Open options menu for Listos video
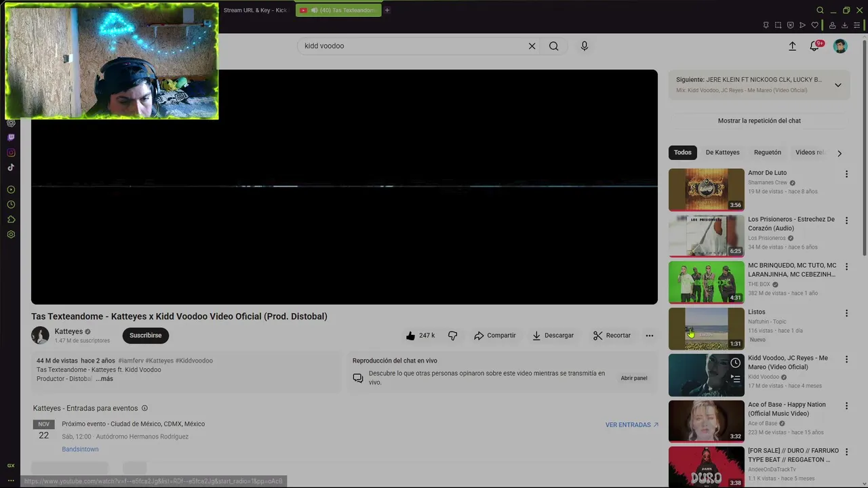 pyautogui.click(x=846, y=313)
